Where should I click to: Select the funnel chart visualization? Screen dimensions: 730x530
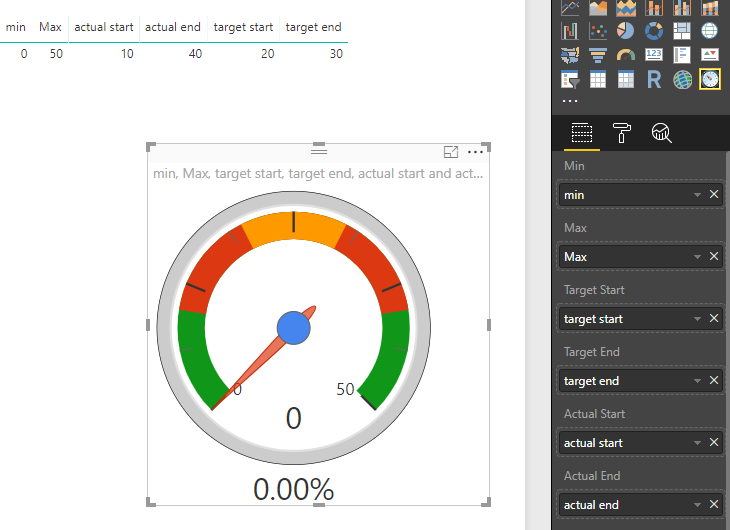[x=598, y=55]
